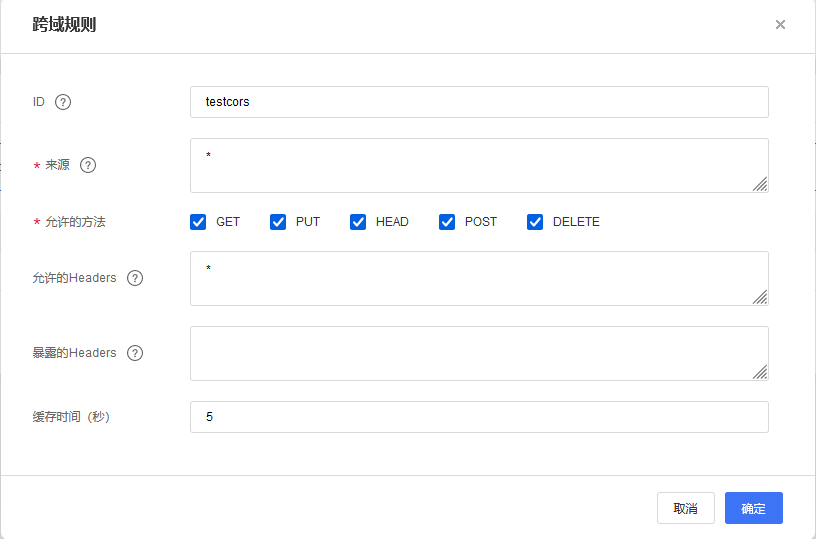
Task: Show help for 允许的Headers
Action: coord(135,278)
